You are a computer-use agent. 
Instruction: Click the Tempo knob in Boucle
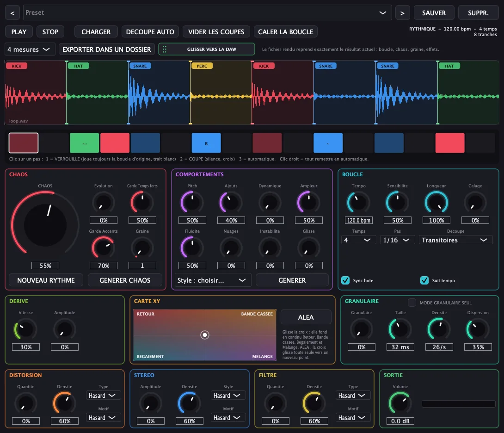(x=359, y=203)
